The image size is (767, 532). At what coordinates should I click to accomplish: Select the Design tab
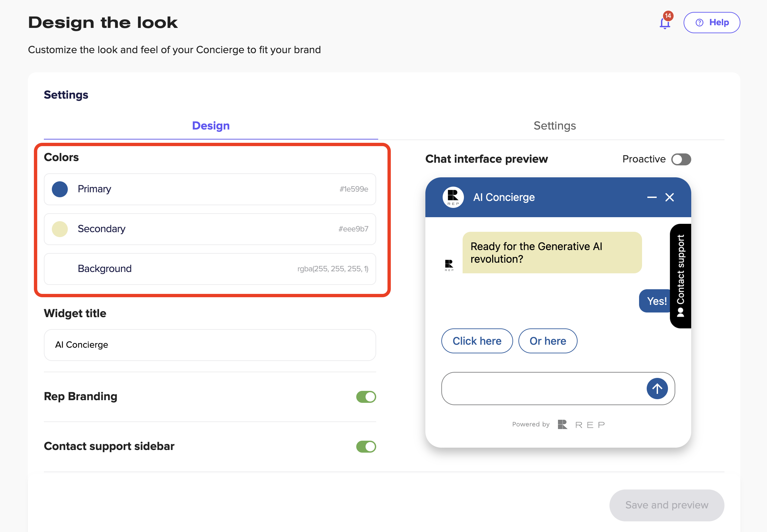(211, 126)
